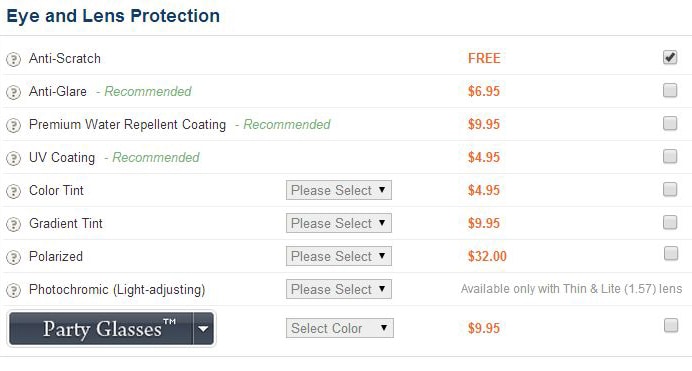Show help for Premium Water Repellent Coating
The width and height of the screenshot is (692, 371).
click(13, 125)
